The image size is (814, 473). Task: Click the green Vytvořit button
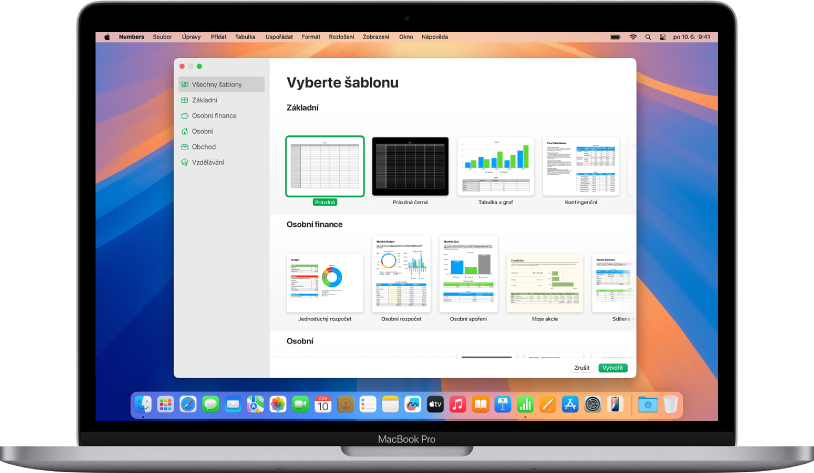[x=613, y=368]
